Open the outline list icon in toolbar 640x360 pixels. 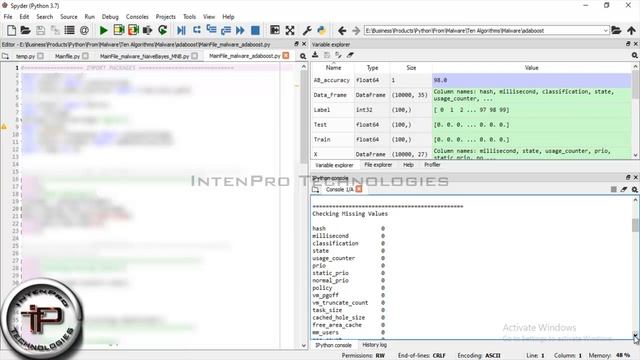point(69,30)
